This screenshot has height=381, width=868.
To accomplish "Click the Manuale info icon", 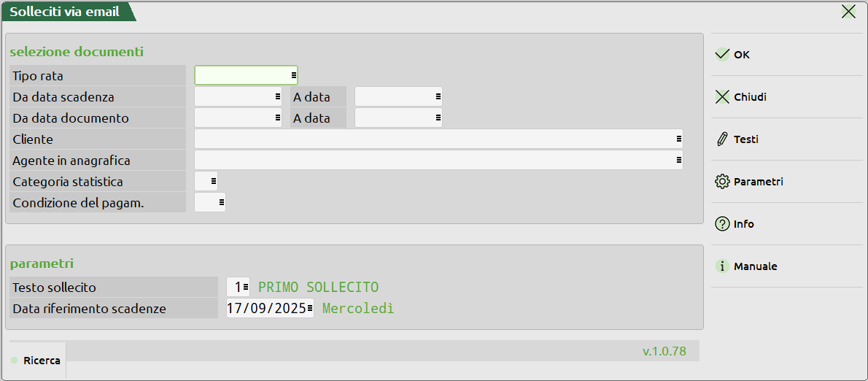I will click(x=722, y=266).
